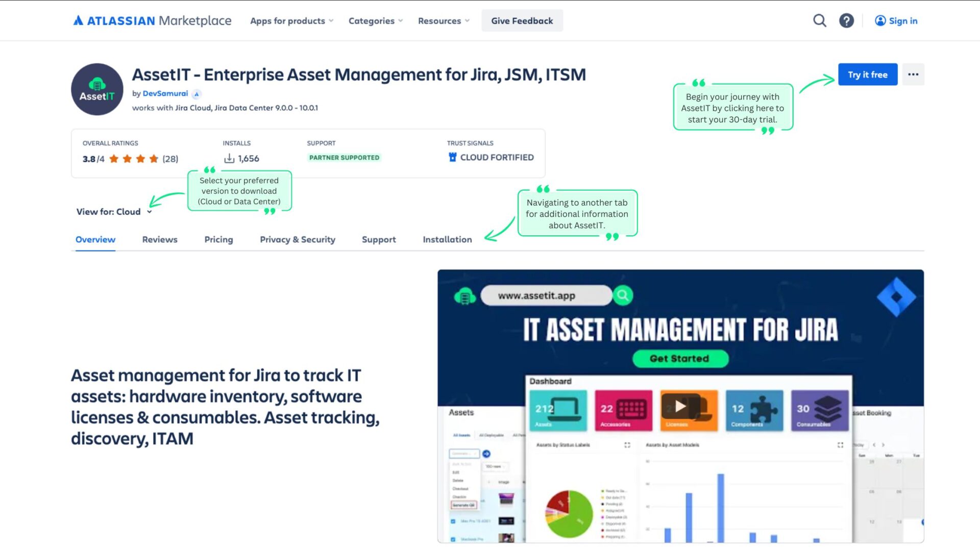This screenshot has width=980, height=551.
Task: Click the search magnifier icon in navbar
Action: [820, 21]
